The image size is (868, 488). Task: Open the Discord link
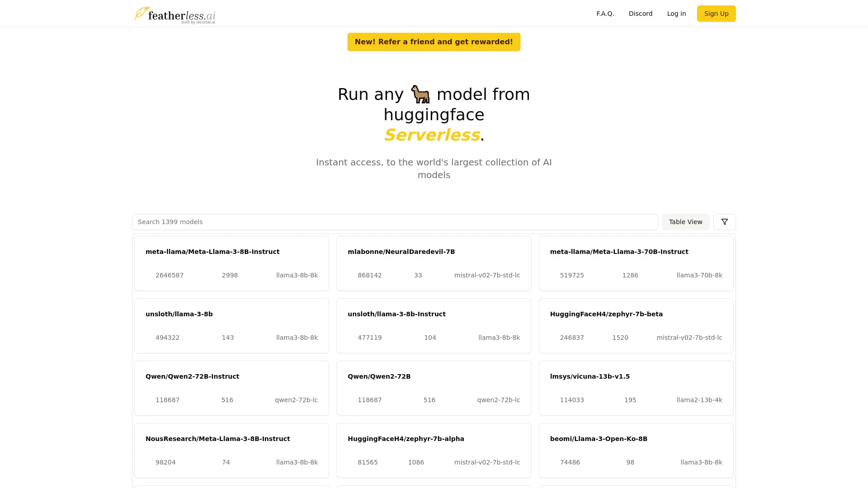point(640,14)
